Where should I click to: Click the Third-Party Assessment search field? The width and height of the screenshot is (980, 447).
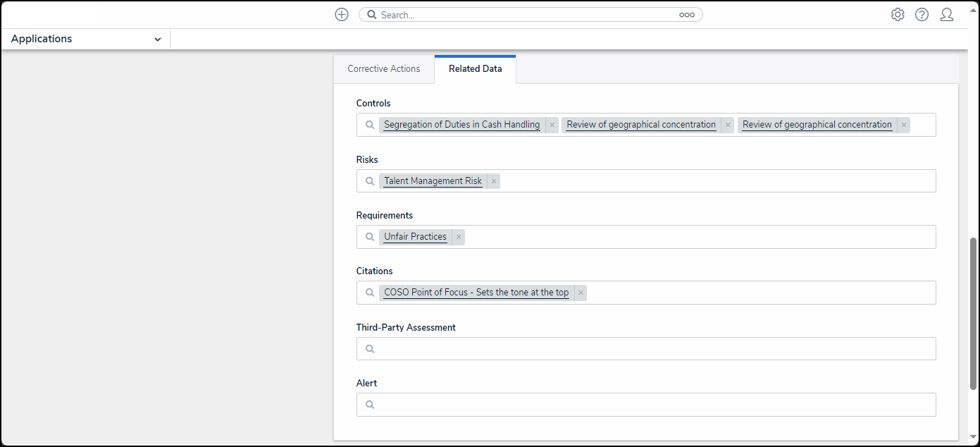tap(655, 349)
